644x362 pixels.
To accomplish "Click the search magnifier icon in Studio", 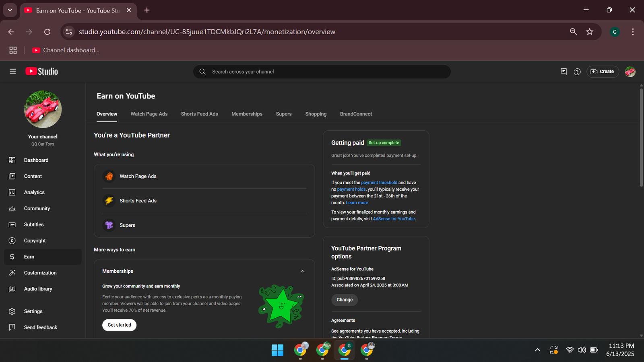I will pos(202,72).
